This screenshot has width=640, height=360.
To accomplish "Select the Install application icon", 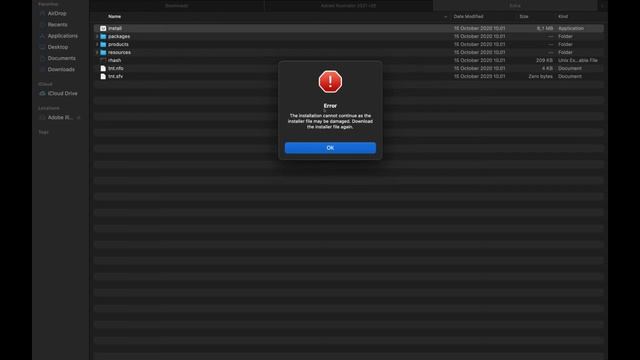I will point(103,28).
